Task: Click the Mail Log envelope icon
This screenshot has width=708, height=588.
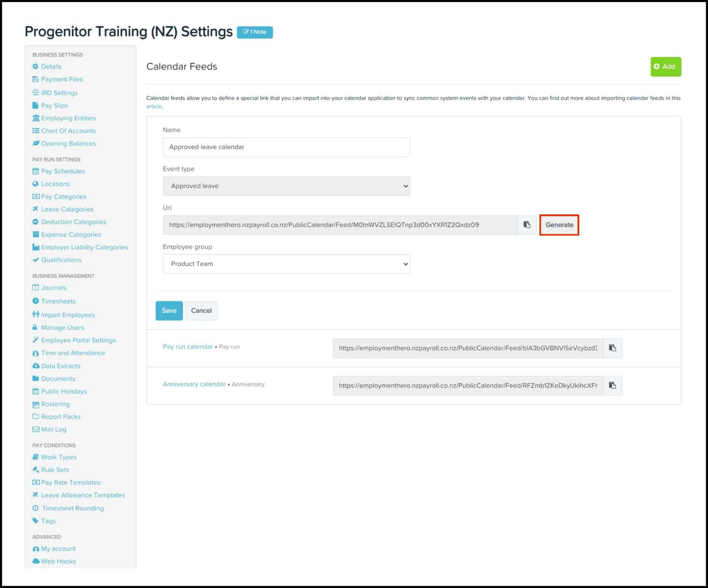Action: 36,429
